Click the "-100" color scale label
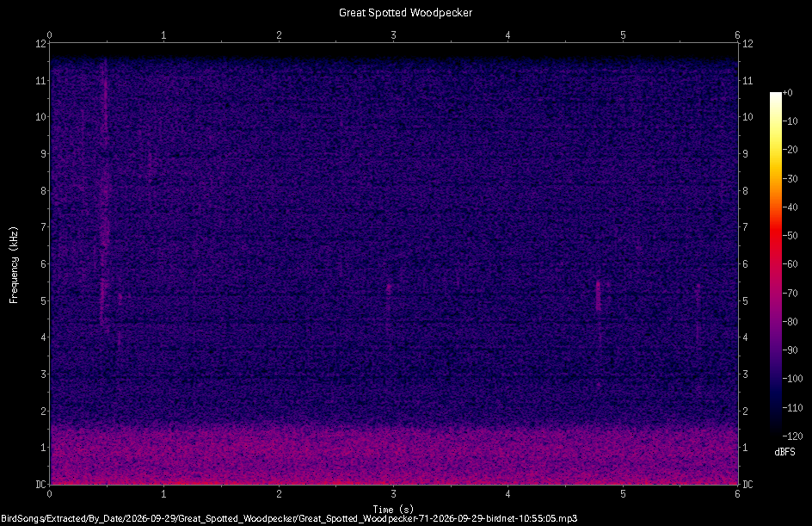812x526 pixels. click(792, 379)
